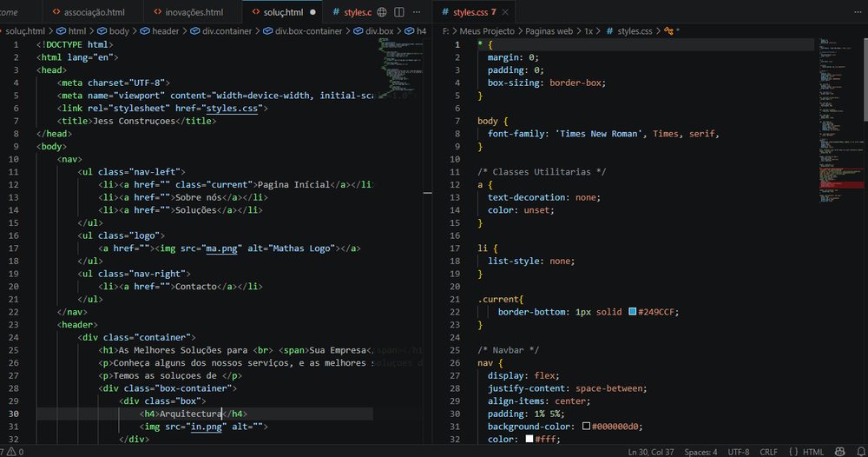Open the preview globe icon in left editor
This screenshot has height=457, width=868.
(382, 11)
